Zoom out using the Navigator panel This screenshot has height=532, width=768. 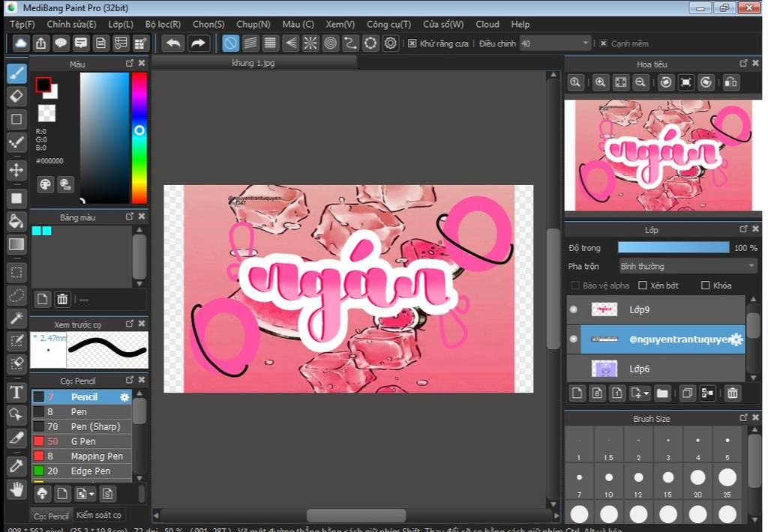[x=640, y=82]
